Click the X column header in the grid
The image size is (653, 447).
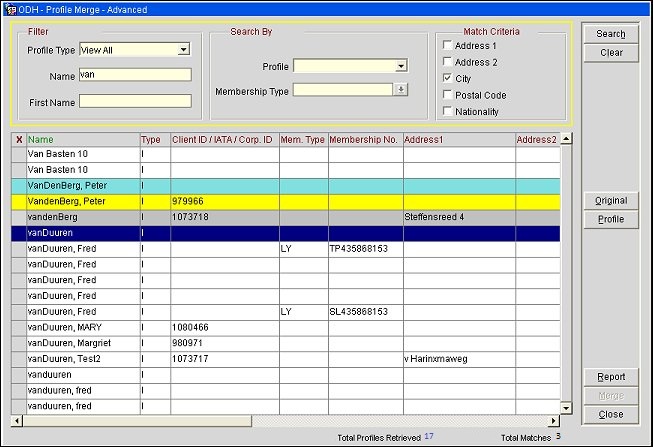point(18,140)
